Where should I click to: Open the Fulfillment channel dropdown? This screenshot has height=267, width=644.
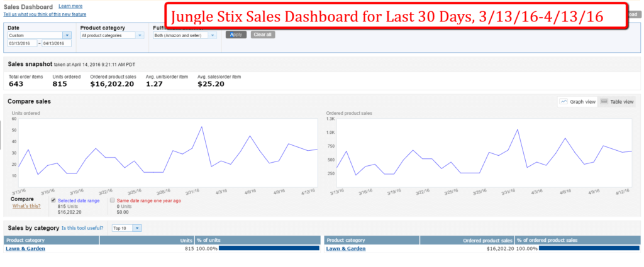click(x=213, y=36)
